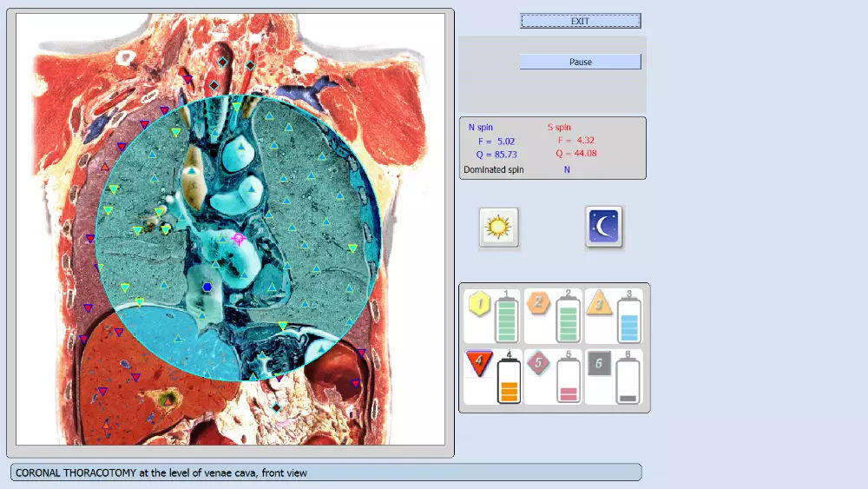Click the N spin heading

(481, 127)
